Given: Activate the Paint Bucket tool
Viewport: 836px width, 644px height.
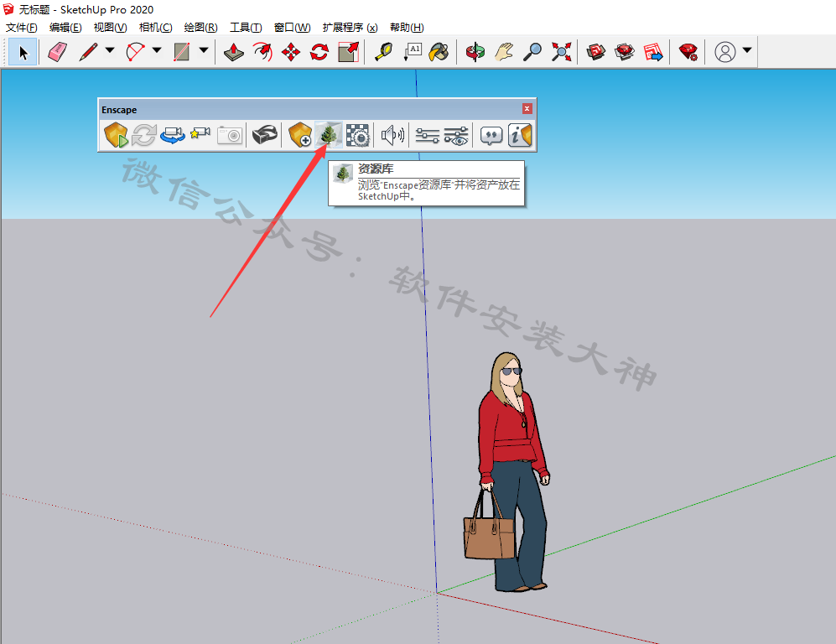Looking at the screenshot, I should pos(439,52).
